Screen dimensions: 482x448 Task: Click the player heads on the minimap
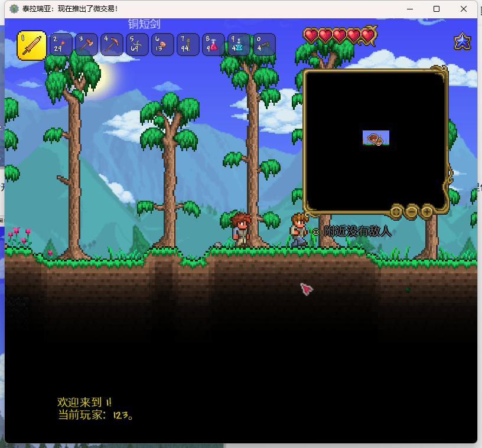coord(375,139)
